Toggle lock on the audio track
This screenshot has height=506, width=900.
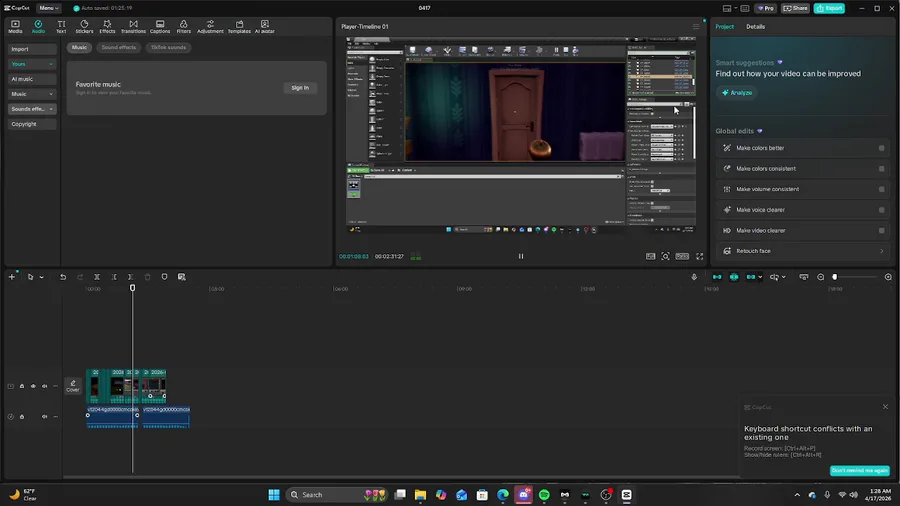[x=22, y=416]
